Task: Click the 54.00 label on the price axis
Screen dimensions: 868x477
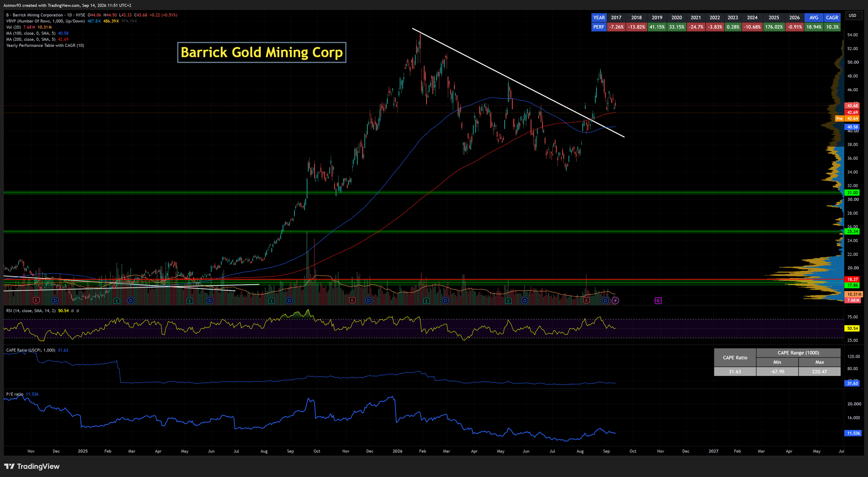Action: (852, 35)
